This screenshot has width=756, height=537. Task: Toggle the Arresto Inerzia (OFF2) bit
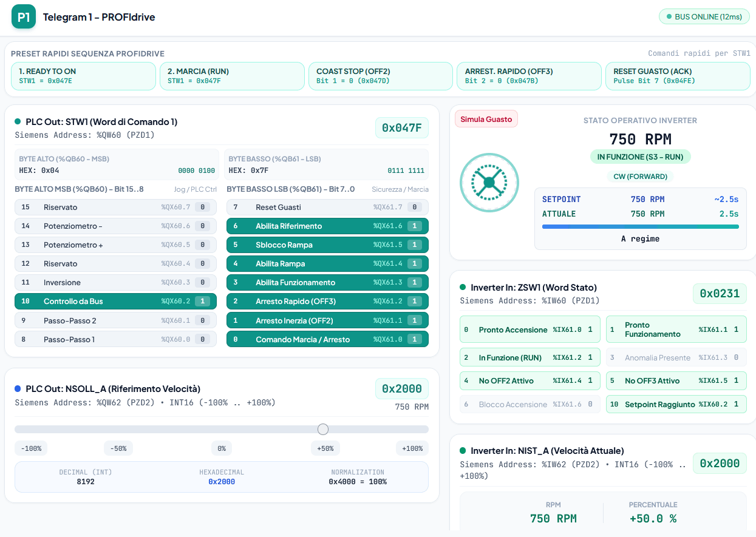click(x=327, y=320)
